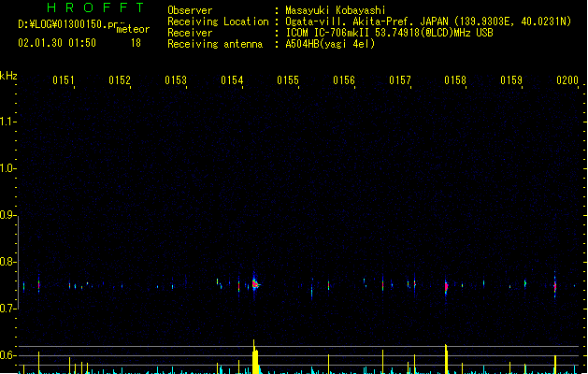Click the strong meteor echo after 0154
The height and width of the screenshot is (374, 588).
pos(255,285)
